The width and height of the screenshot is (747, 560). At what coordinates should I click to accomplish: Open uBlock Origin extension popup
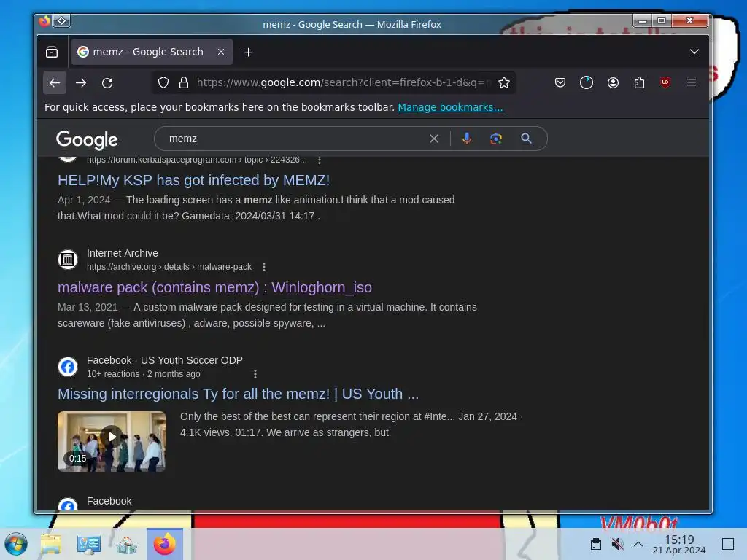[x=665, y=82]
